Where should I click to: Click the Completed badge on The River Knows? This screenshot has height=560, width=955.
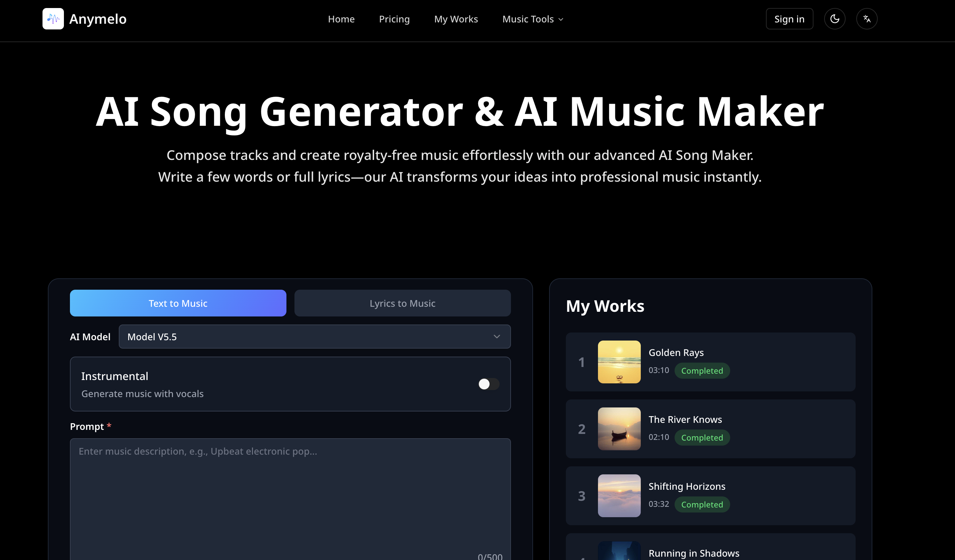[702, 438]
